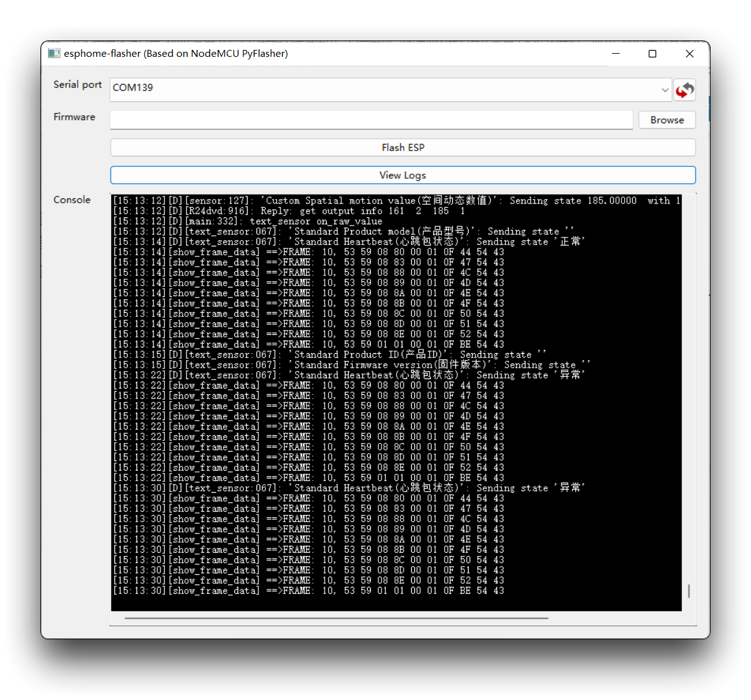The image size is (751, 700).
Task: Click 15:13:30 frame line with '08 8E 00 01 0F 52'
Action: tap(308, 580)
